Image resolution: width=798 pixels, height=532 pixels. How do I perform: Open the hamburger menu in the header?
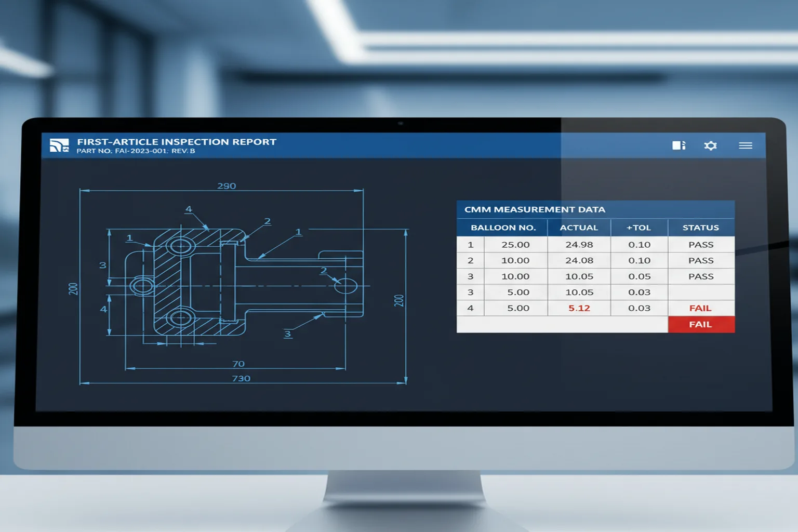pyautogui.click(x=746, y=145)
